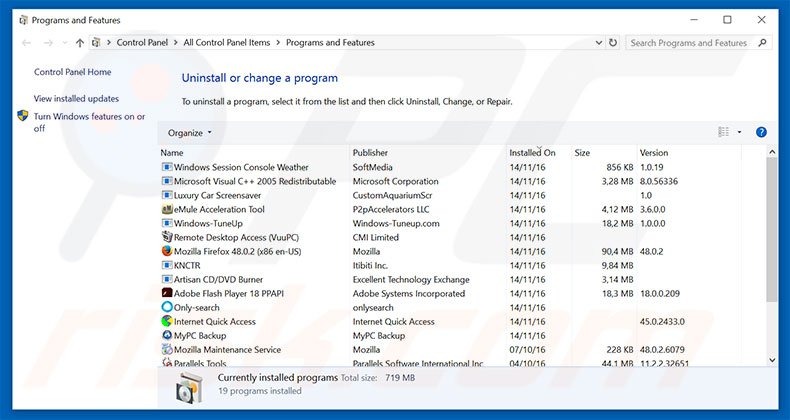Image resolution: width=790 pixels, height=420 pixels.
Task: Click the Windows Session Console Weather program icon
Action: 167,167
